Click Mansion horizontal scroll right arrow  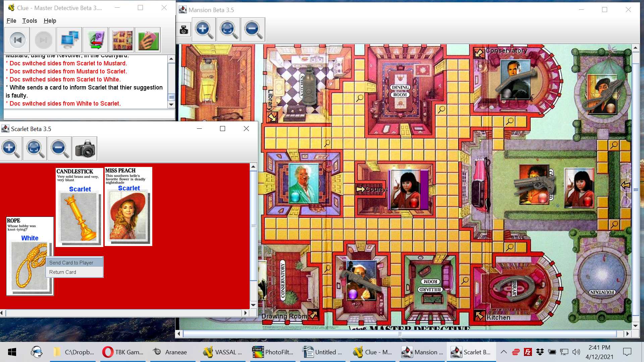[628, 334]
